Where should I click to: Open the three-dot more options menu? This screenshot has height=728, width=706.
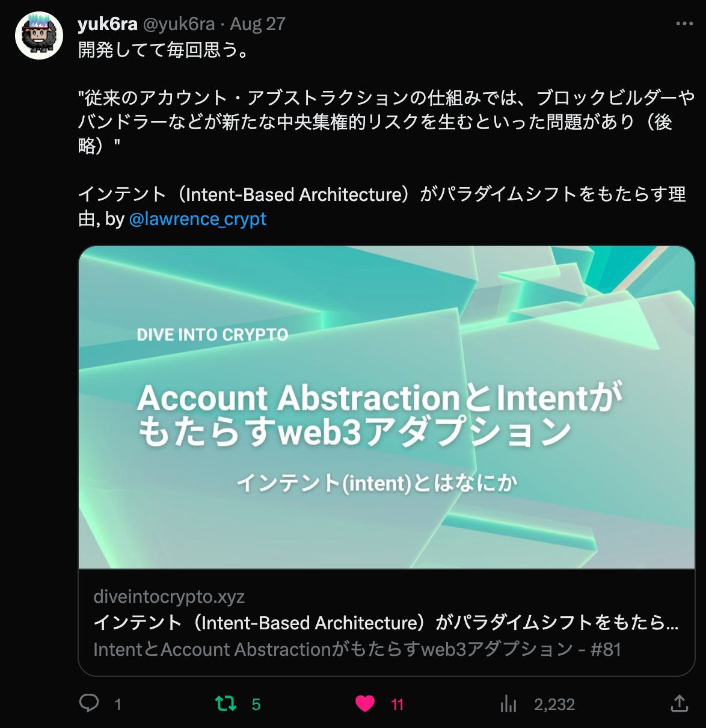coord(684,24)
